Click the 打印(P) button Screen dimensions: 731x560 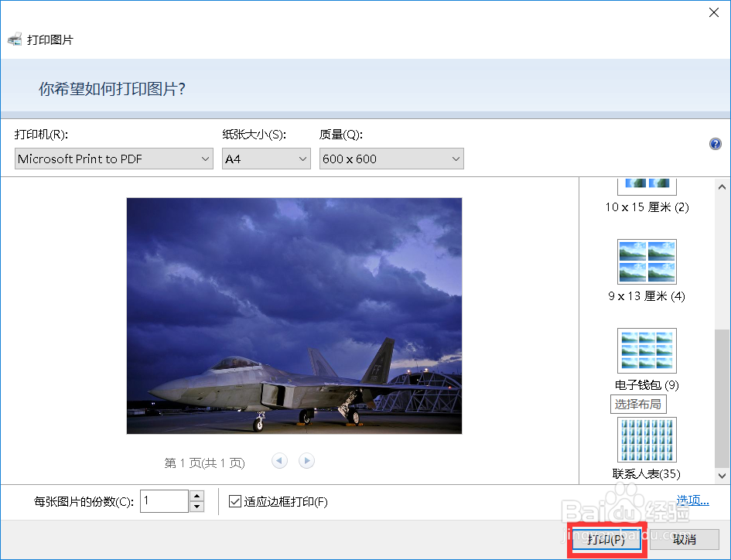tap(606, 539)
